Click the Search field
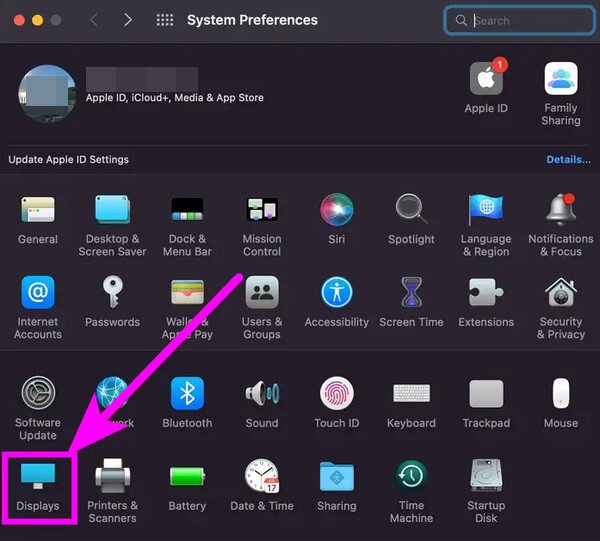The image size is (600, 541). (519, 20)
